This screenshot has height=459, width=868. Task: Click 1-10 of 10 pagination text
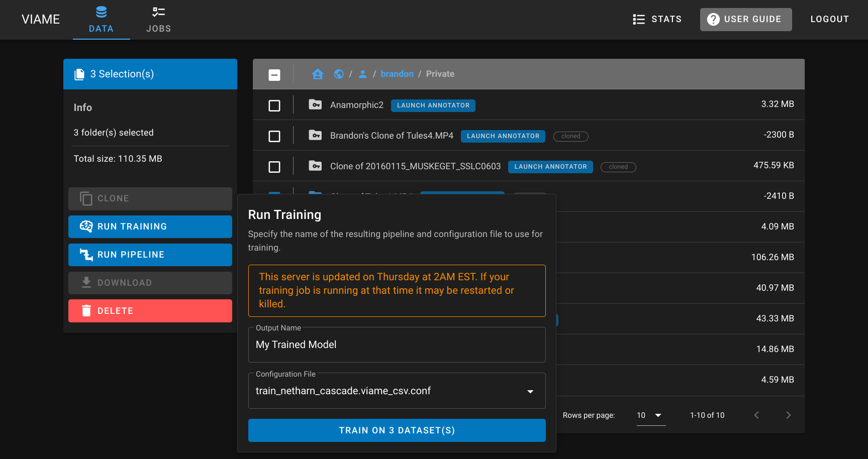[707, 415]
